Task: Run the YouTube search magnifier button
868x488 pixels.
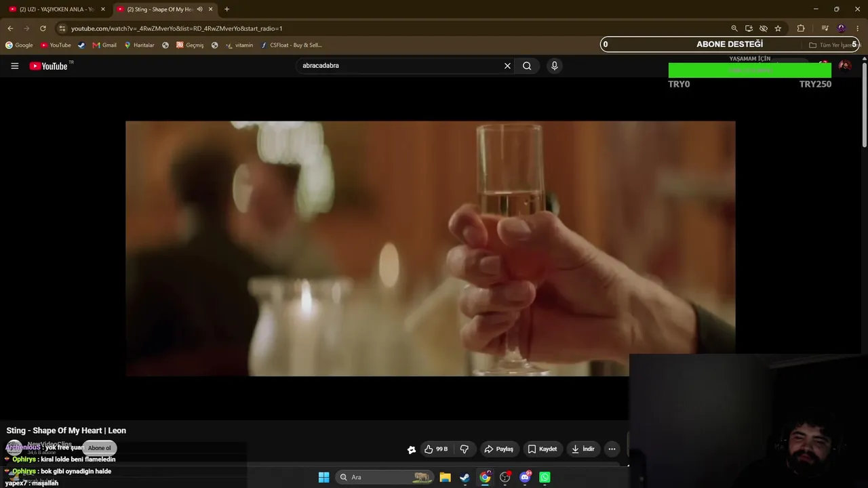Action: tap(527, 66)
